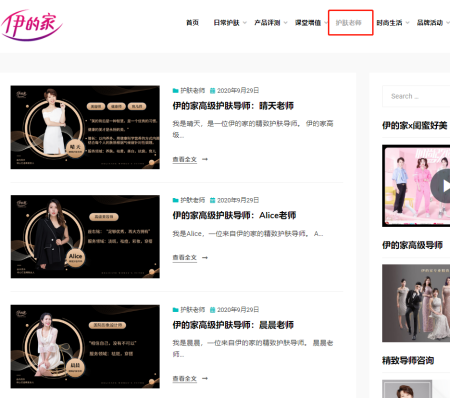Click date 2020年9月29日 on 晨晨老师 post
Viewport: 450px width, 398px height.
tap(238, 310)
